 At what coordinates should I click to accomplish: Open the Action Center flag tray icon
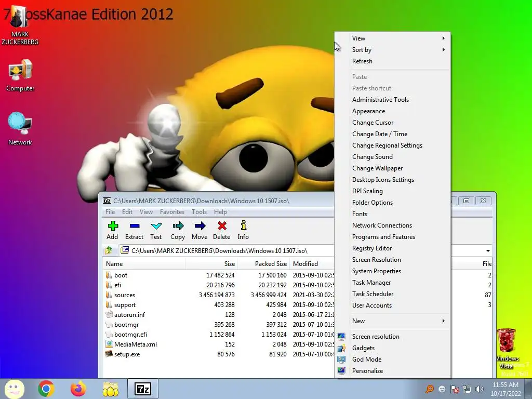(455, 389)
